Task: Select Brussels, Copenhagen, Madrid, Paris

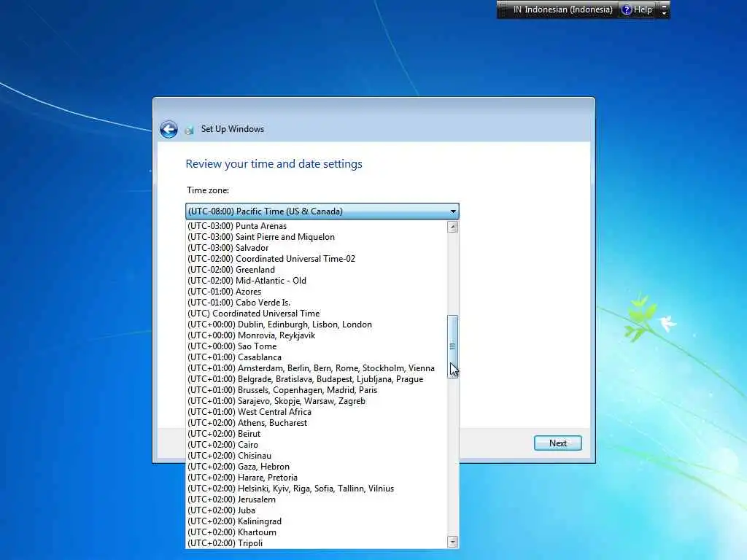Action: [317, 390]
